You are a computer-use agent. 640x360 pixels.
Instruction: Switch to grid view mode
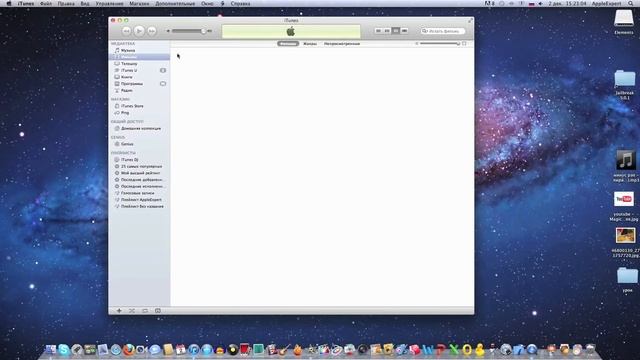[x=396, y=31]
